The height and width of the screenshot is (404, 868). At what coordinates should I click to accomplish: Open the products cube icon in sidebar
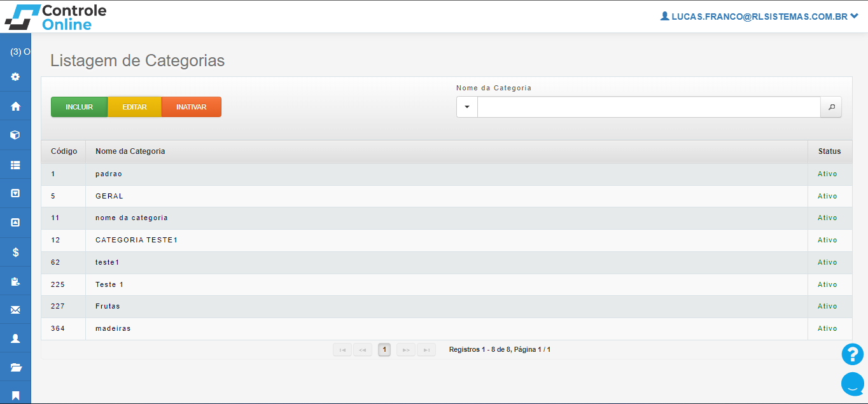coord(15,135)
